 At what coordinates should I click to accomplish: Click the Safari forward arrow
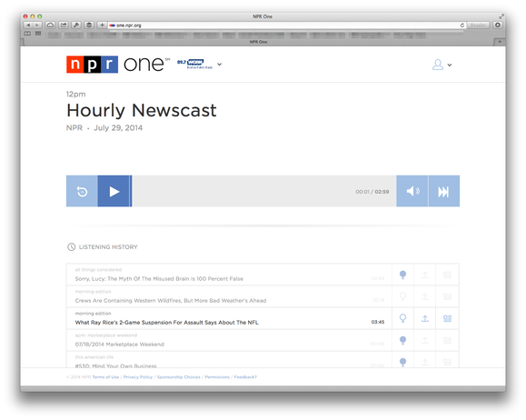point(37,25)
